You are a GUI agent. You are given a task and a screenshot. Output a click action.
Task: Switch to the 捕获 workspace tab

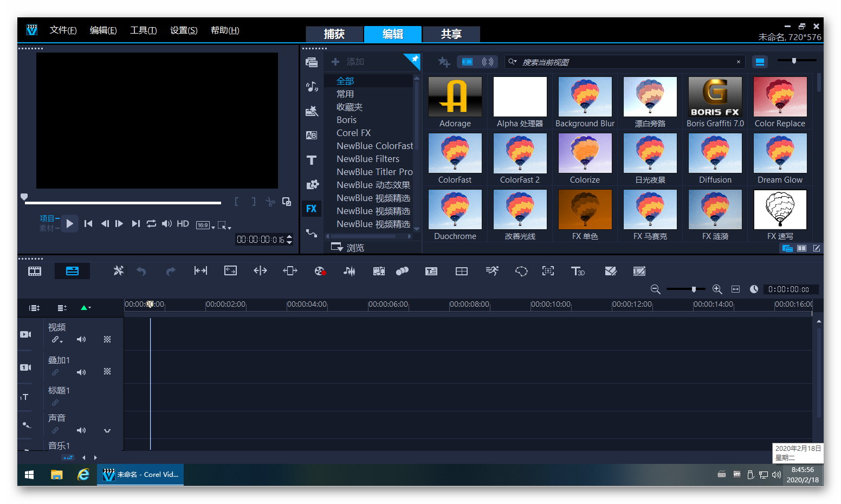334,34
